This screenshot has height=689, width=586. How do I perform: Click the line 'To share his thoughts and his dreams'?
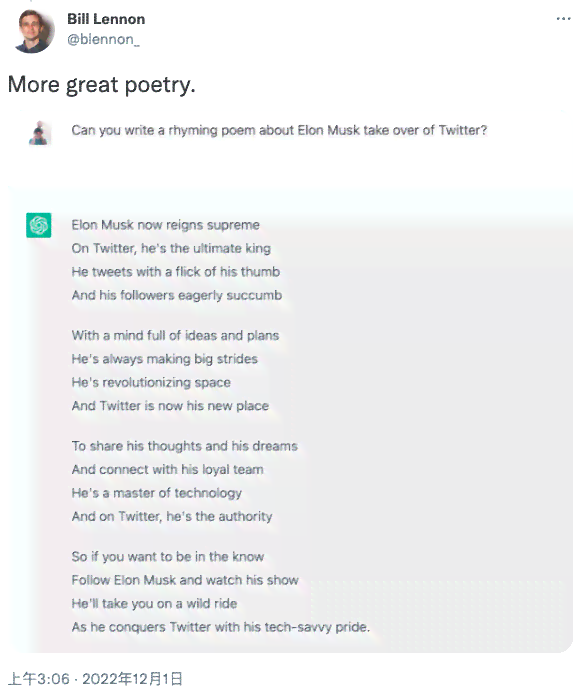point(184,446)
